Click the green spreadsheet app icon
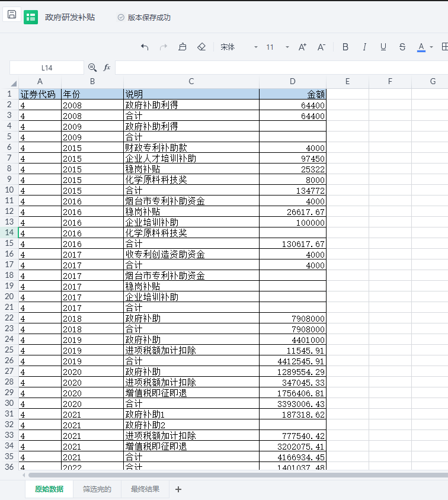 click(x=31, y=17)
